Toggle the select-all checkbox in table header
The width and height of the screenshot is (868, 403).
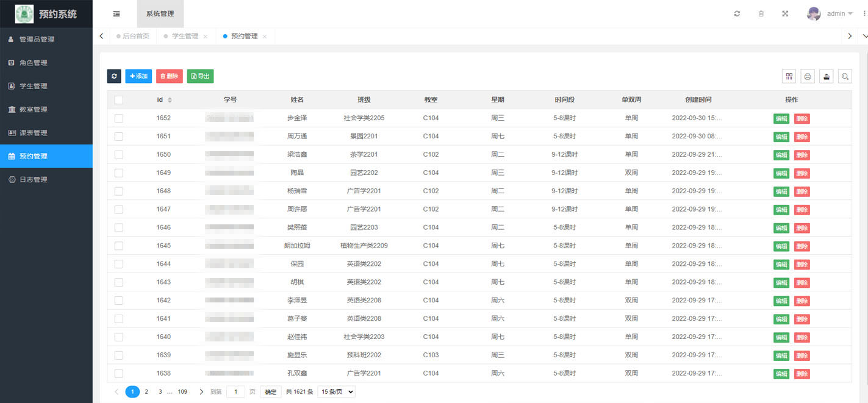pos(119,100)
